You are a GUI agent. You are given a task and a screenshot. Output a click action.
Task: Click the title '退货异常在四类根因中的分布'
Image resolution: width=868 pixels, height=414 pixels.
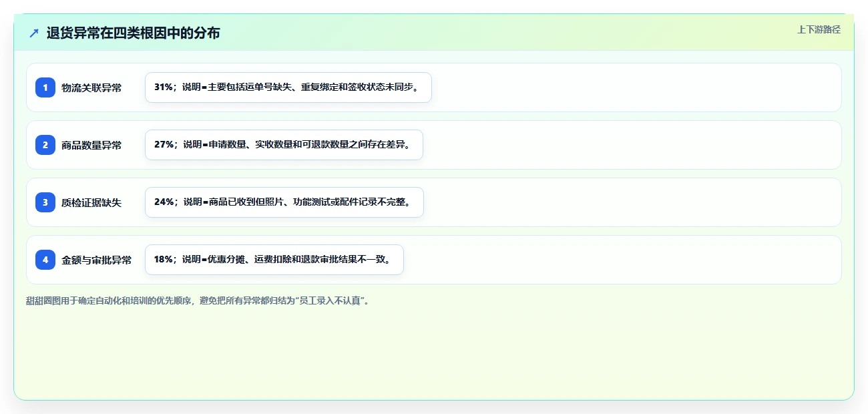pyautogui.click(x=133, y=33)
